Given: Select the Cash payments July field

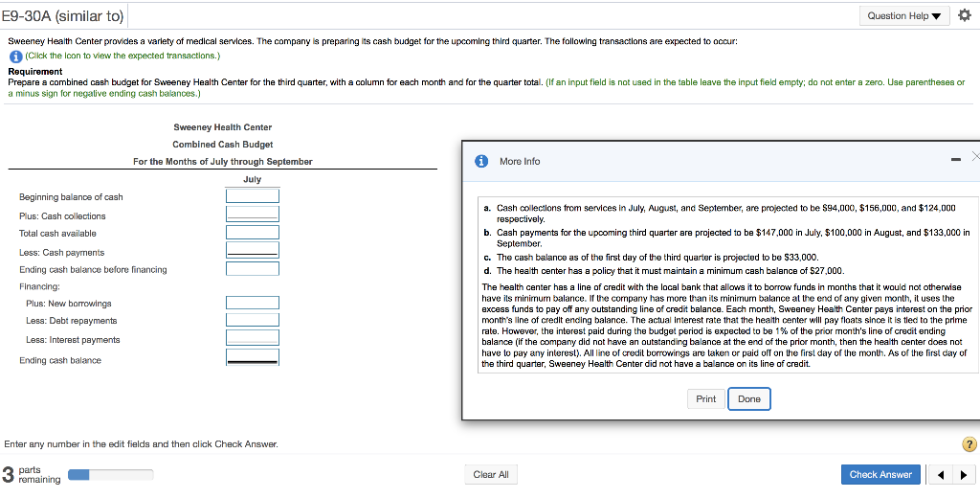Looking at the screenshot, I should pos(253,251).
